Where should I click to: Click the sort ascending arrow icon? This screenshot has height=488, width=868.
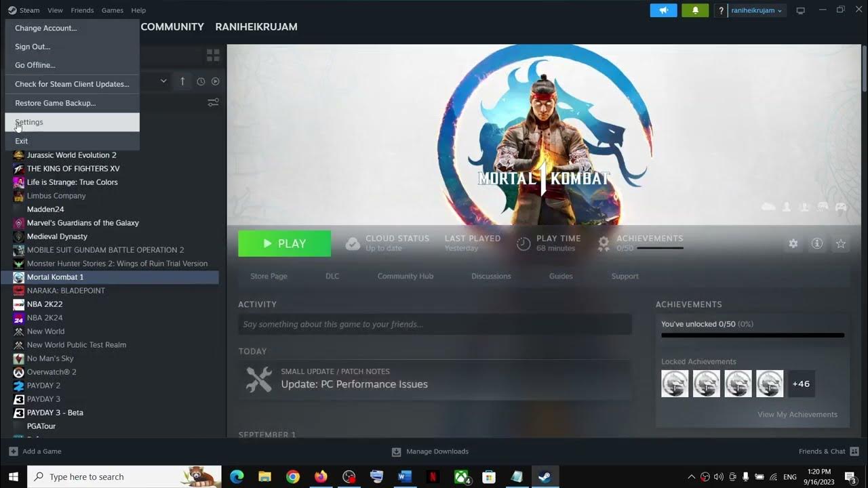tap(182, 81)
